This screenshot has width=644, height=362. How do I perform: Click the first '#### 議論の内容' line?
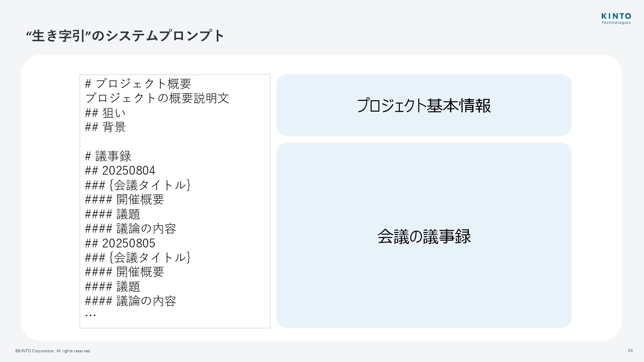(131, 229)
